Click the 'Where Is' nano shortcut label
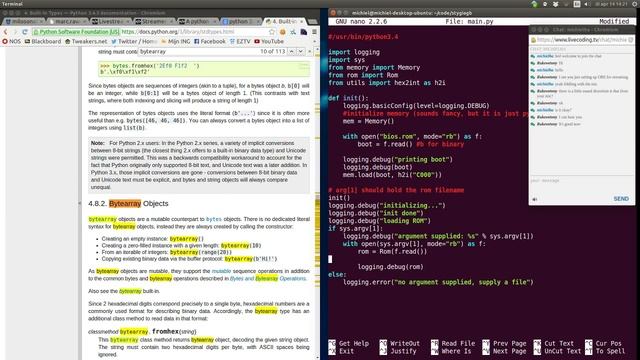 pos(456,351)
